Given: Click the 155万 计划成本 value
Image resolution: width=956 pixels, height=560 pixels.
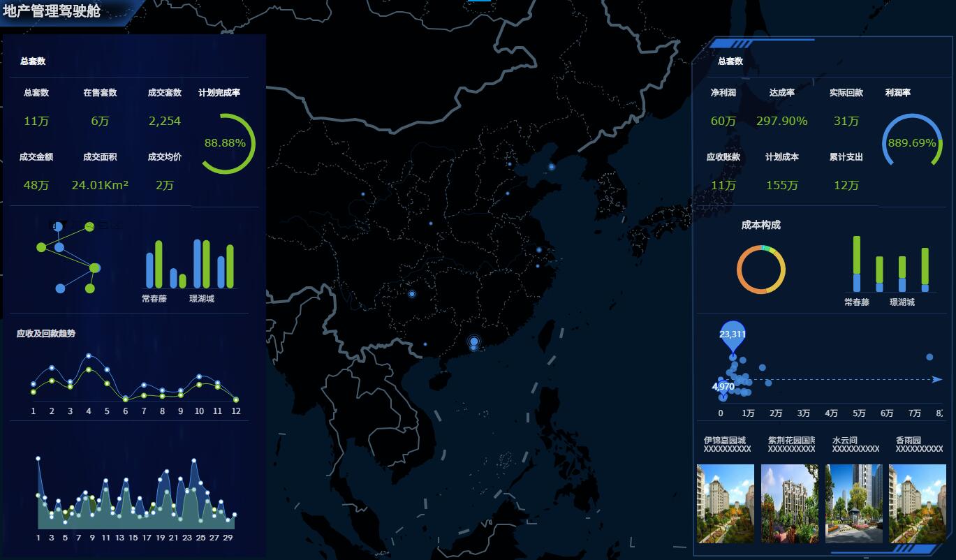Looking at the screenshot, I should [x=782, y=185].
